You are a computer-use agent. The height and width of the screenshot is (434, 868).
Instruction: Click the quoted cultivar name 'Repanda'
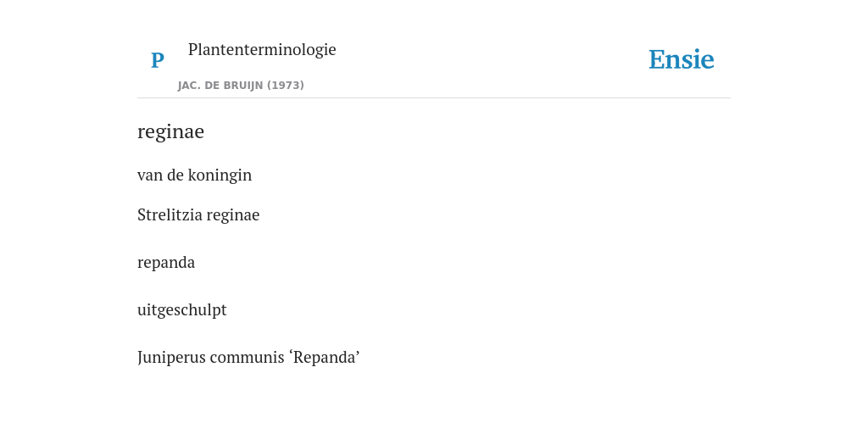325,358
